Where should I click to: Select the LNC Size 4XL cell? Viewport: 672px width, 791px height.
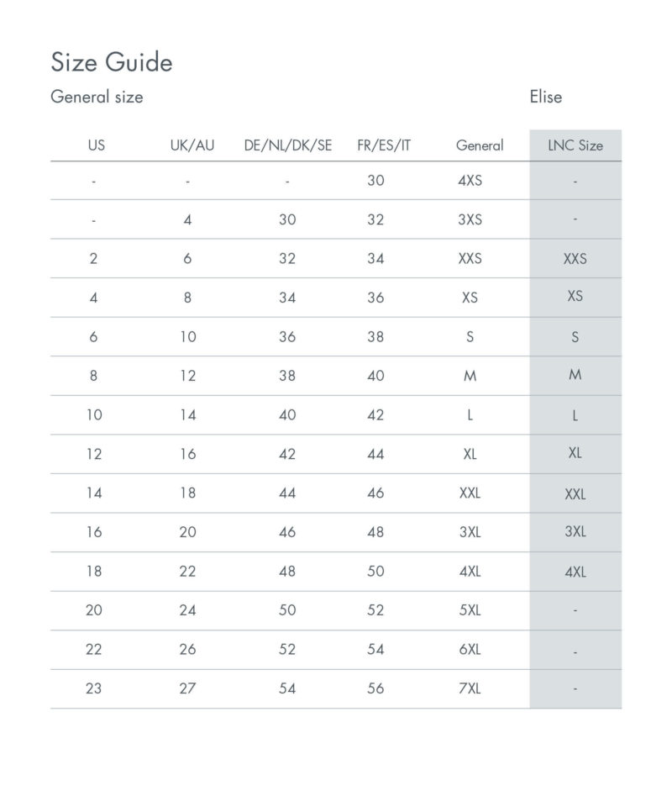click(x=575, y=572)
